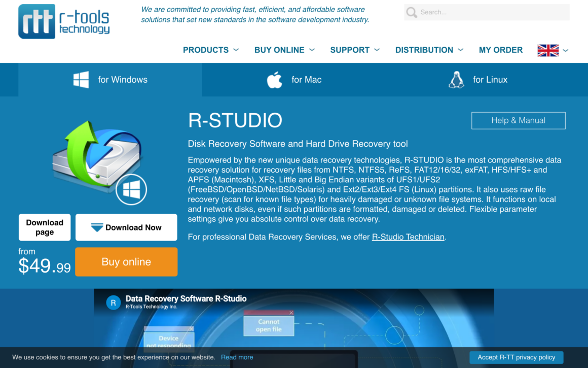The height and width of the screenshot is (368, 588).
Task: Open the SUPPORT menu
Action: point(350,50)
